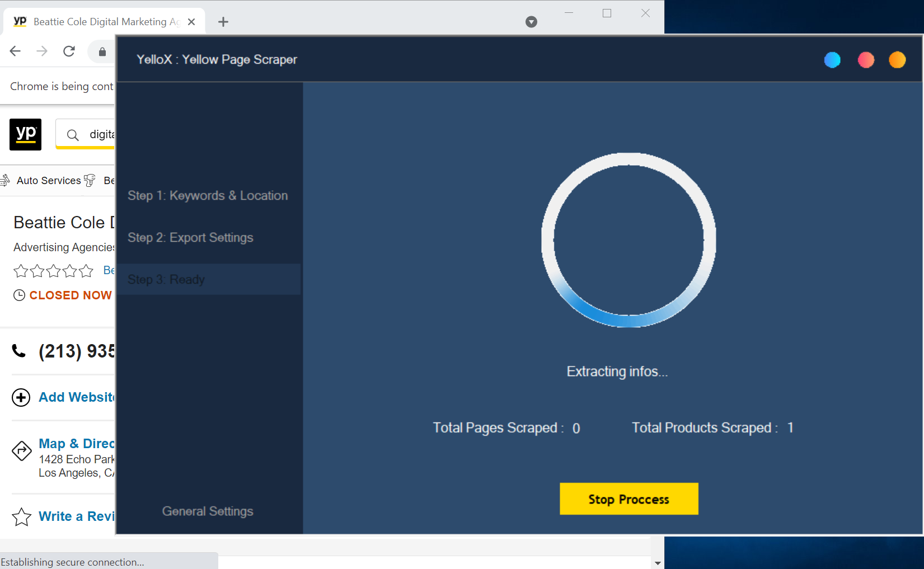924x569 pixels.
Task: Click the site padlock icon
Action: tap(102, 52)
